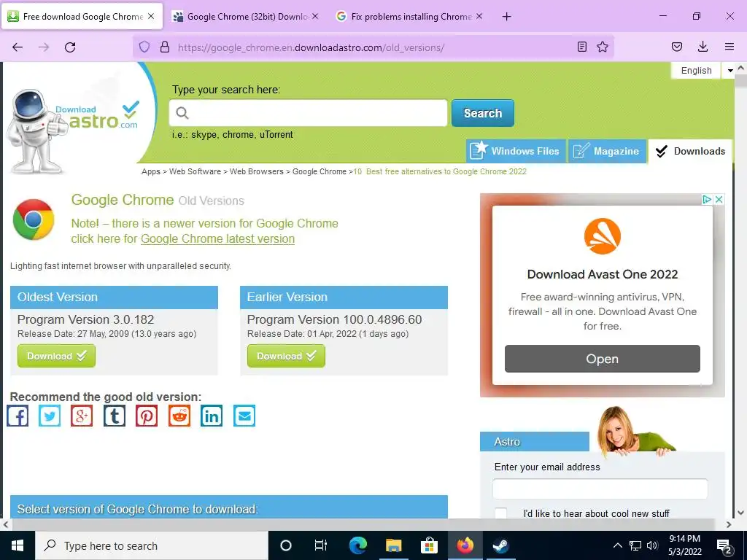The width and height of the screenshot is (747, 560).
Task: Open Apps breadcrumb link
Action: 150,171
